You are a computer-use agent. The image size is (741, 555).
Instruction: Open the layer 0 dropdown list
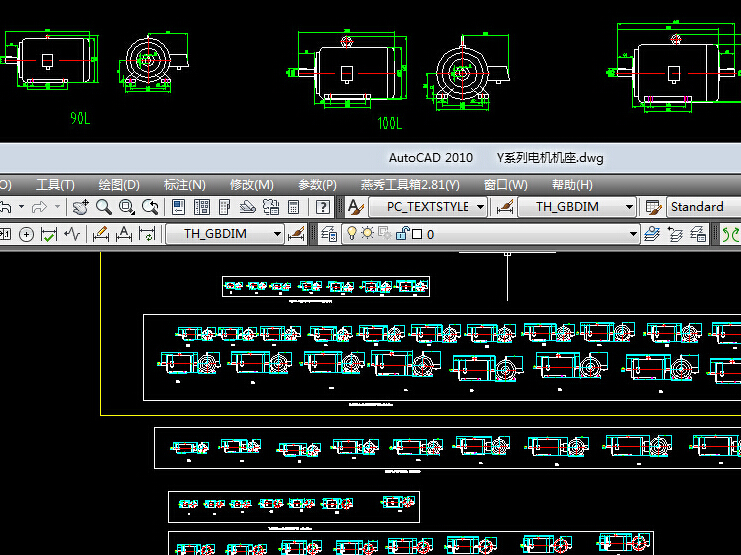tap(632, 234)
